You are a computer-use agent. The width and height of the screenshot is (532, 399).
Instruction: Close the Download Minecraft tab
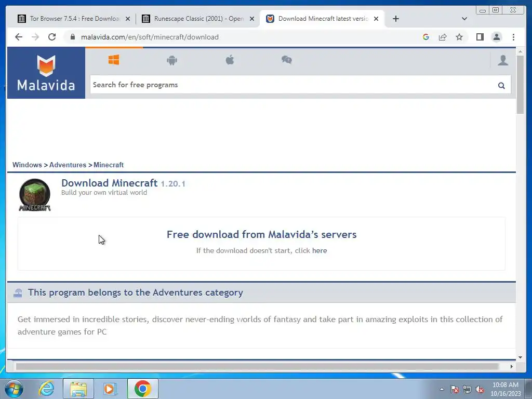tap(376, 19)
